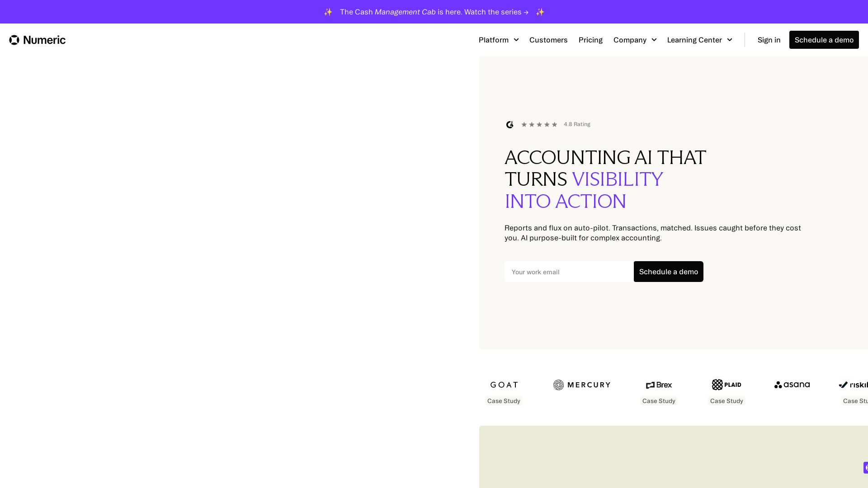Open the GOAT customer logo
868x488 pixels.
tap(504, 385)
